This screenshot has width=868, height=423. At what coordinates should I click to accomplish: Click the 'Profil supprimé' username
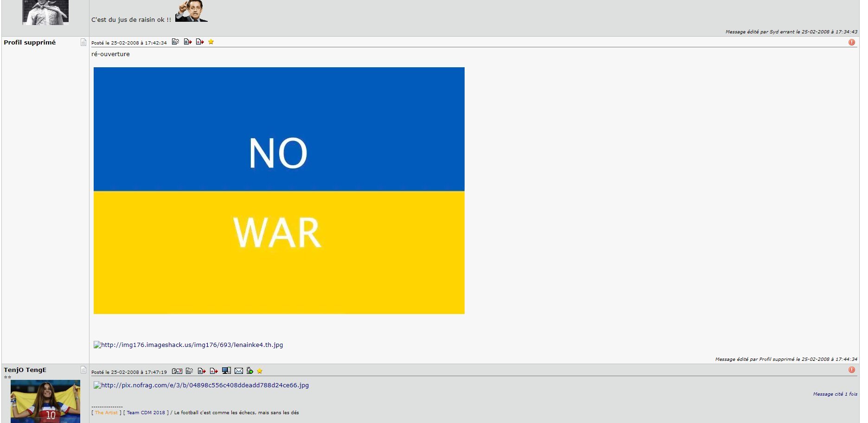coord(30,42)
